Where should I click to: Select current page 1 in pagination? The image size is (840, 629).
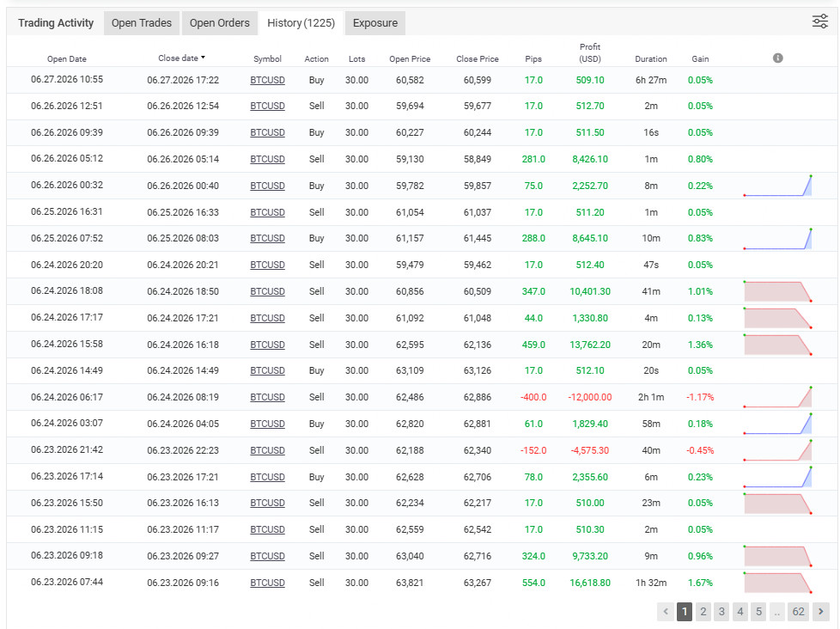click(684, 611)
